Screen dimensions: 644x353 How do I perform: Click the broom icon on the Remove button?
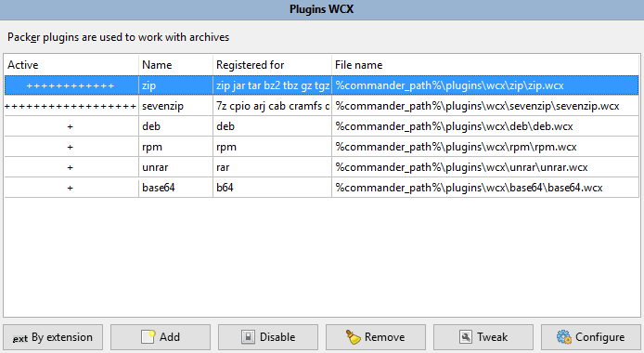coord(353,337)
